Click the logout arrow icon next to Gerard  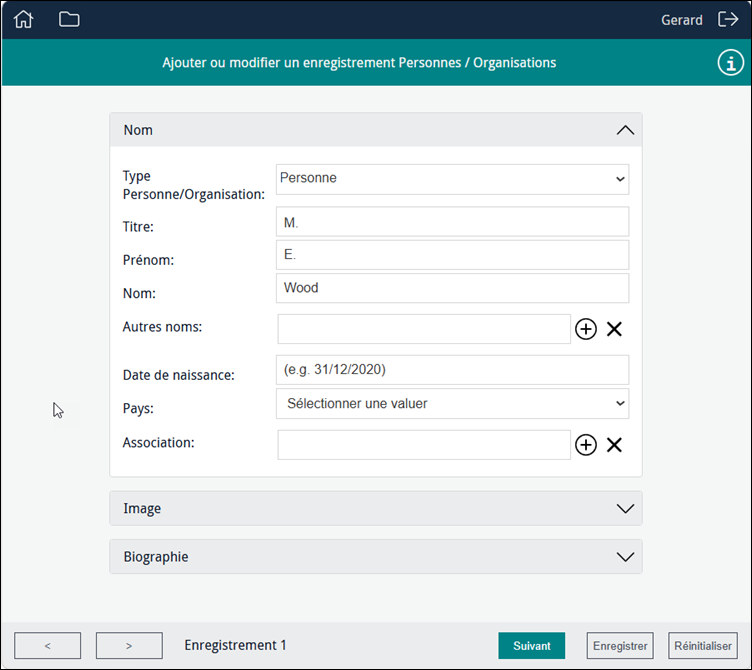coord(728,20)
